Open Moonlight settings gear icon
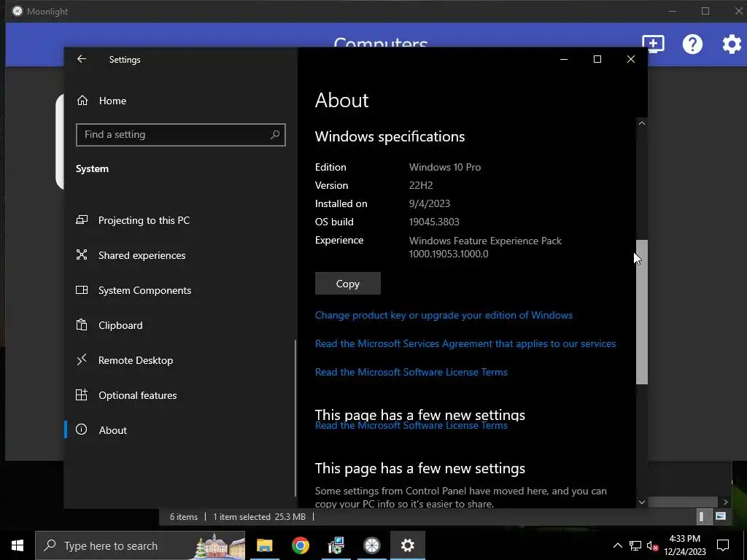This screenshot has height=560, width=747. pos(732,44)
